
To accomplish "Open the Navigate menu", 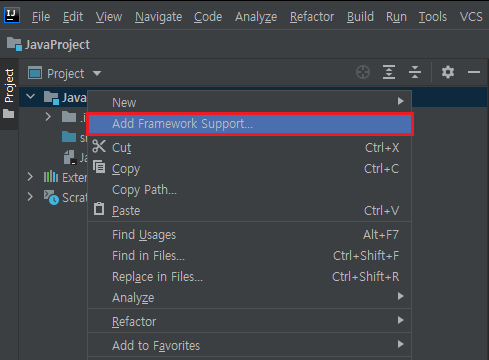I will point(158,17).
